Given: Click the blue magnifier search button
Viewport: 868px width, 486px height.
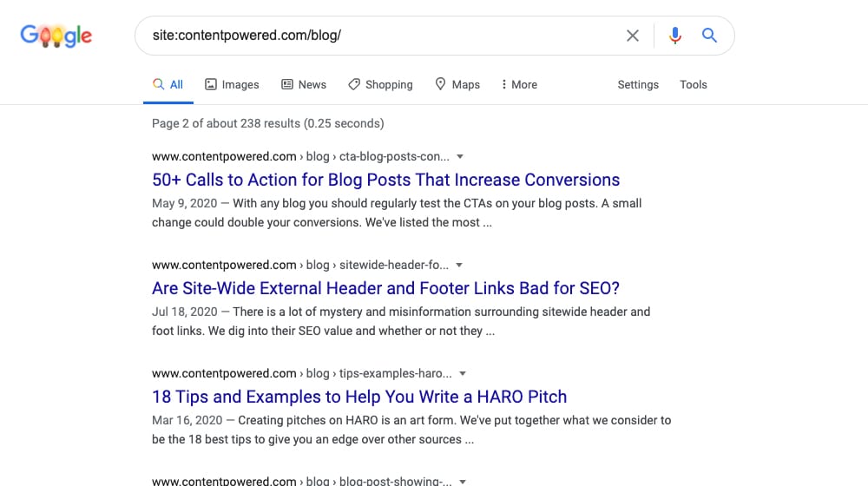Looking at the screenshot, I should pyautogui.click(x=709, y=36).
